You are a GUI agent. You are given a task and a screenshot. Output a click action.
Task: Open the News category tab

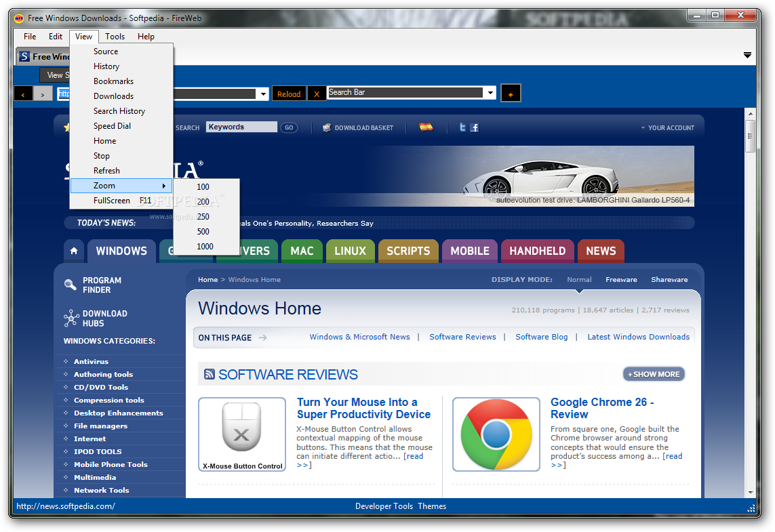pyautogui.click(x=601, y=251)
